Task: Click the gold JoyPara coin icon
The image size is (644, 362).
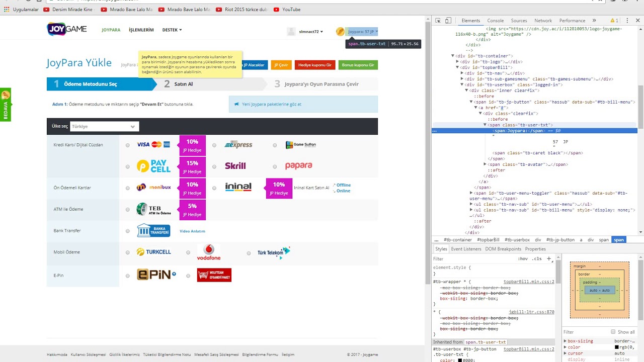Action: coord(340,32)
